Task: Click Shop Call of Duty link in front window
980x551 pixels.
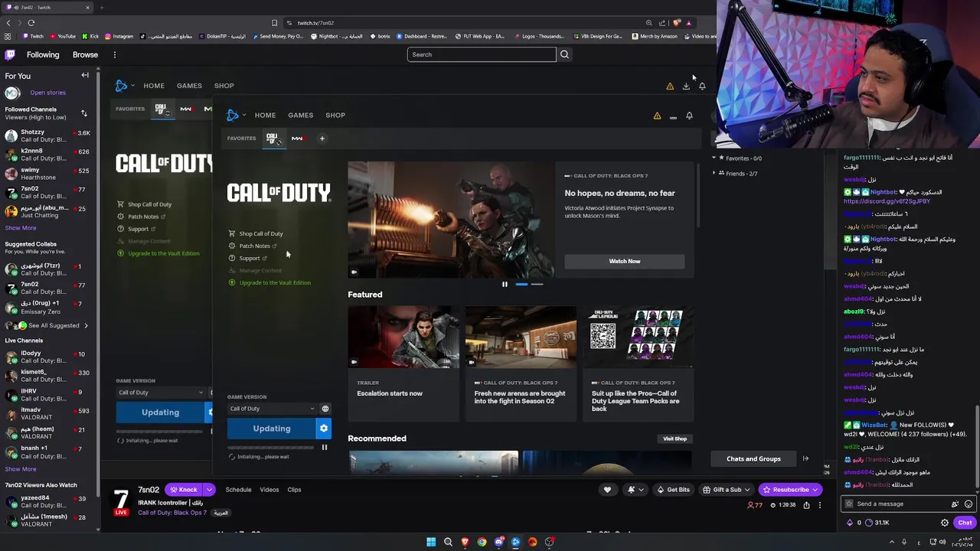Action: [260, 233]
